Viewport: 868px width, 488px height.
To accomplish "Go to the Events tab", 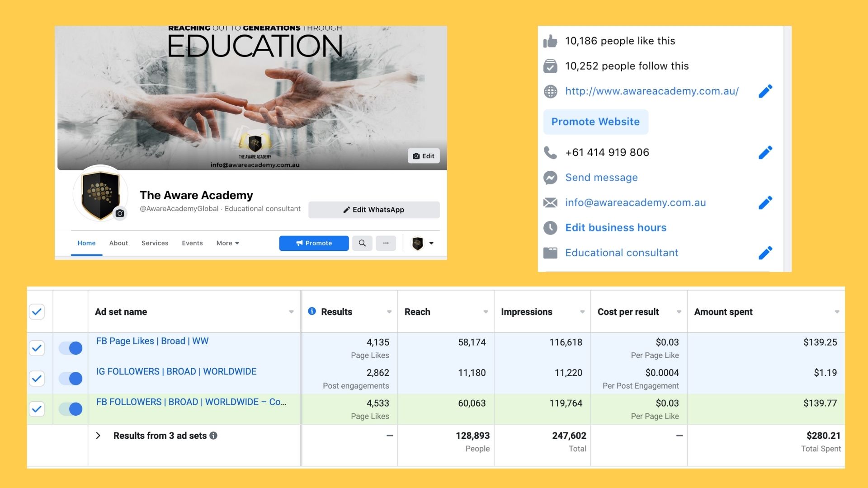I will point(192,243).
